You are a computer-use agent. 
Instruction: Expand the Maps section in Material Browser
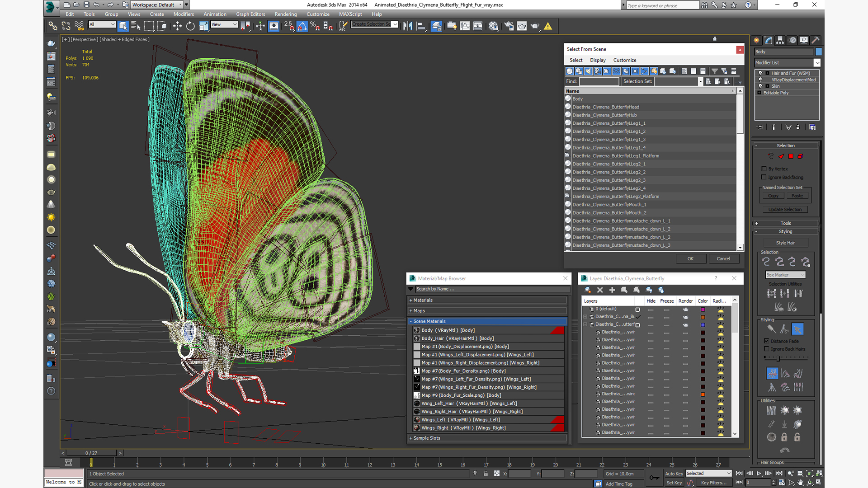pyautogui.click(x=419, y=310)
